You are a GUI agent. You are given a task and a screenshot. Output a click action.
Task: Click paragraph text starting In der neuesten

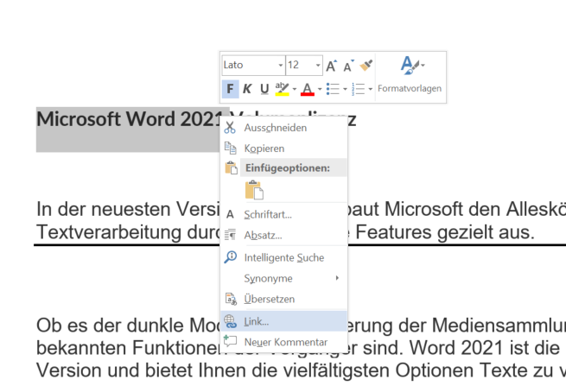tap(128, 209)
